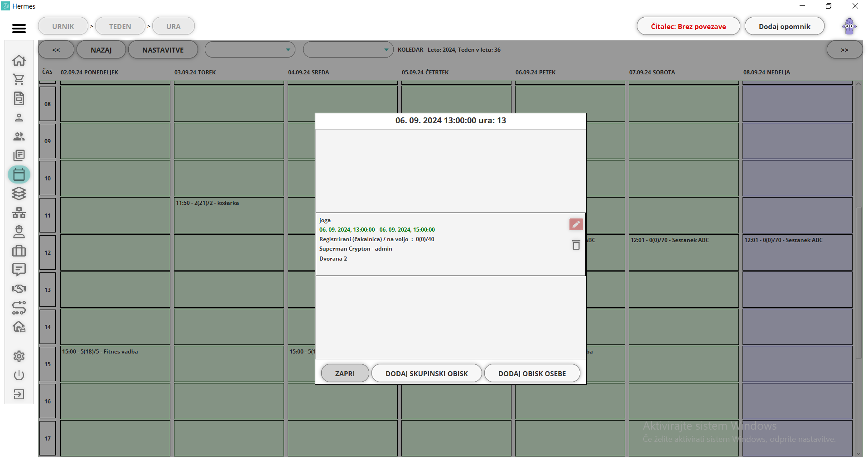Switch to URNIK breadcrumb tab
Viewport: 868px width, 465px height.
coord(63,26)
